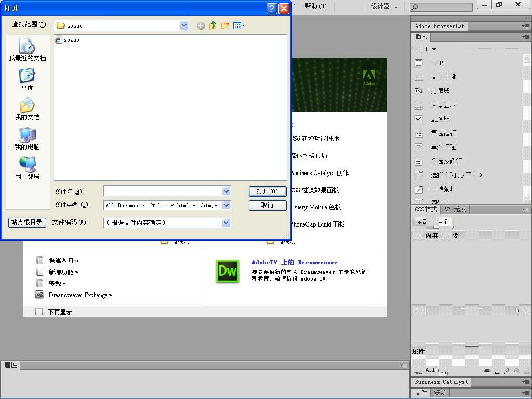
Task: Click the 取消 button
Action: (268, 205)
